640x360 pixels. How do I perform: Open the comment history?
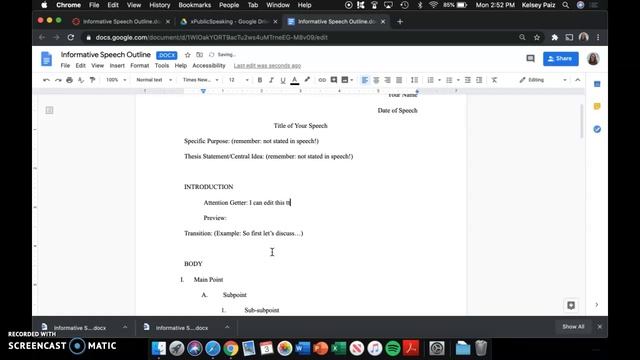(530, 59)
